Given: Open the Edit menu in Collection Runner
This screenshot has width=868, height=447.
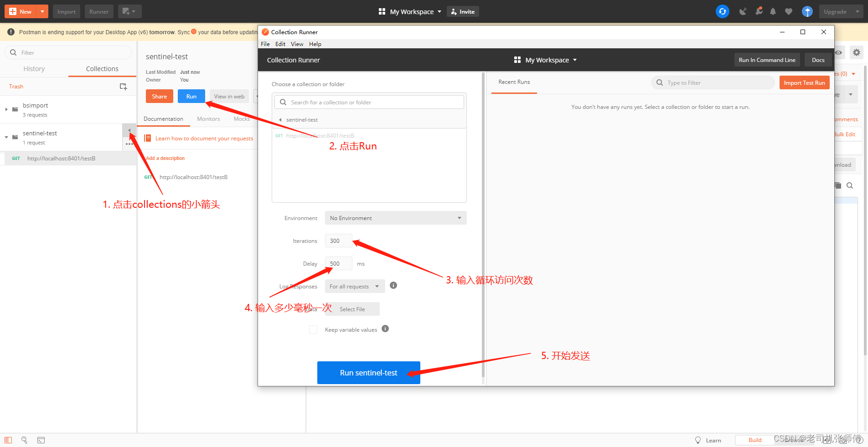Looking at the screenshot, I should pyautogui.click(x=280, y=44).
